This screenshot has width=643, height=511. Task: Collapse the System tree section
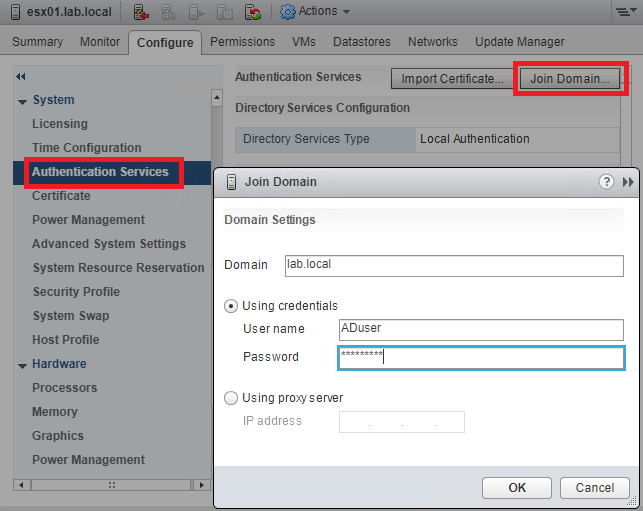point(23,101)
